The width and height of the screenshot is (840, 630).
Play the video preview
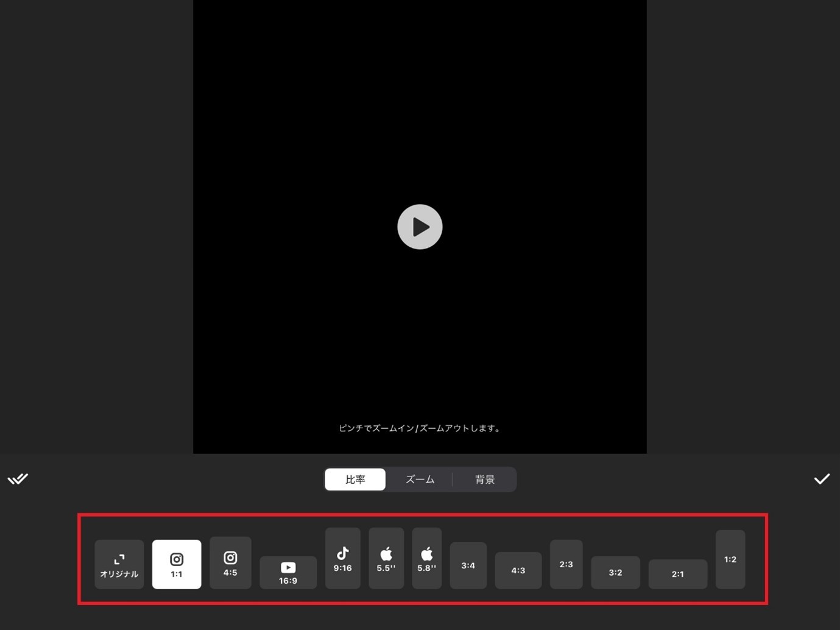pos(420,227)
